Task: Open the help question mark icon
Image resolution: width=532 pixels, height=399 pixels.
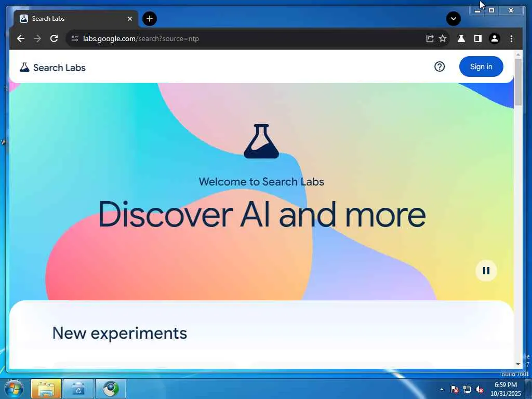Action: [440, 66]
